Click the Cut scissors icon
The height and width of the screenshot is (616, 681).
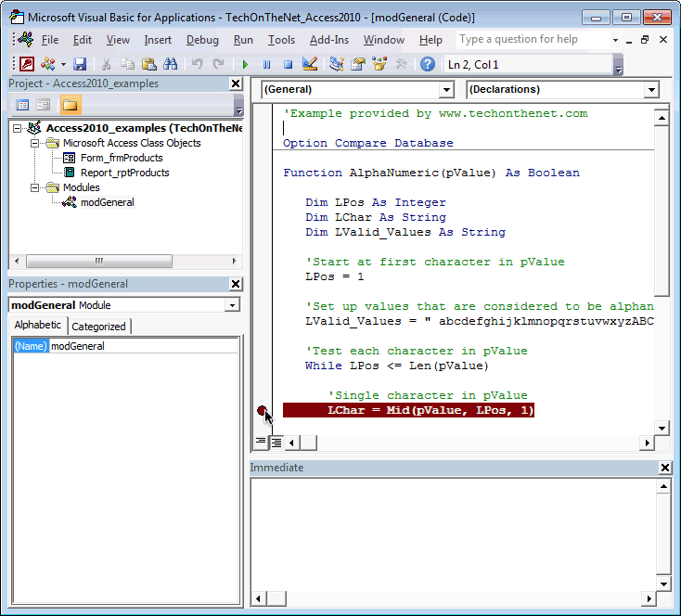click(106, 64)
